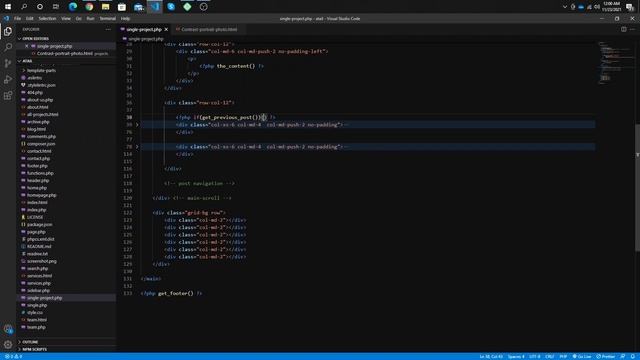Click the notifications bell in status bar
Viewport: 640px width, 360px height.
point(633,357)
